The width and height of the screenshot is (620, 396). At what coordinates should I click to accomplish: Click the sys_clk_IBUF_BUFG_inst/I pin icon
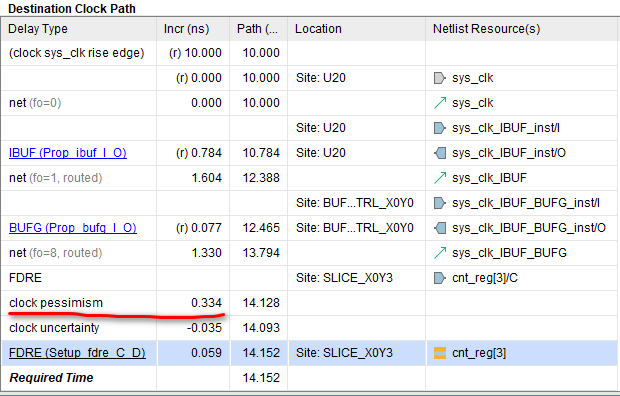coord(440,203)
